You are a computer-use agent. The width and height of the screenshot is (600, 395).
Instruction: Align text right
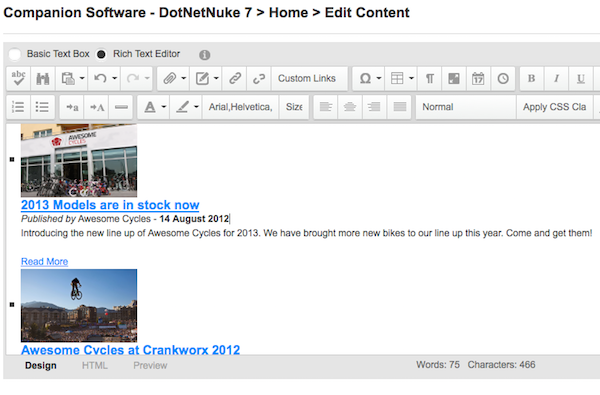pos(374,107)
